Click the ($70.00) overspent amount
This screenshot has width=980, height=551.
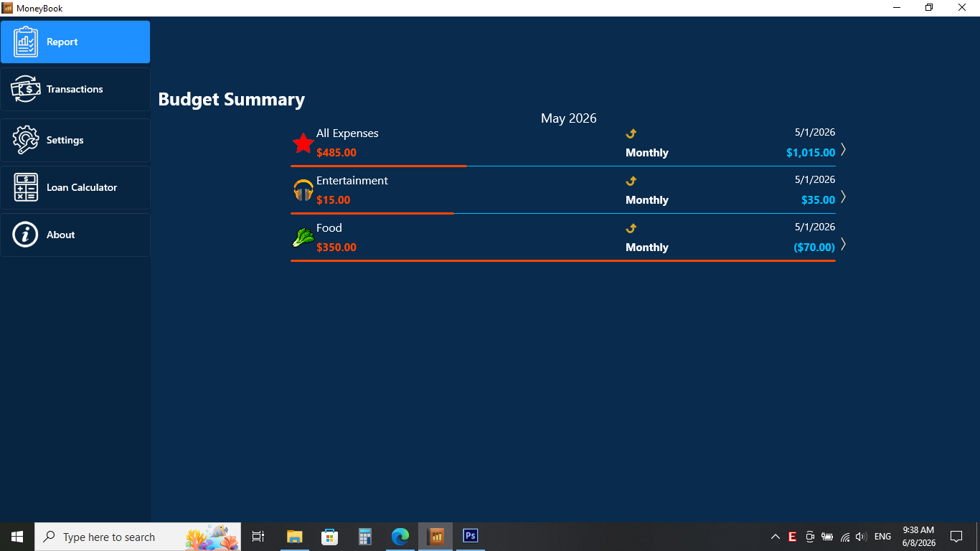coord(814,248)
